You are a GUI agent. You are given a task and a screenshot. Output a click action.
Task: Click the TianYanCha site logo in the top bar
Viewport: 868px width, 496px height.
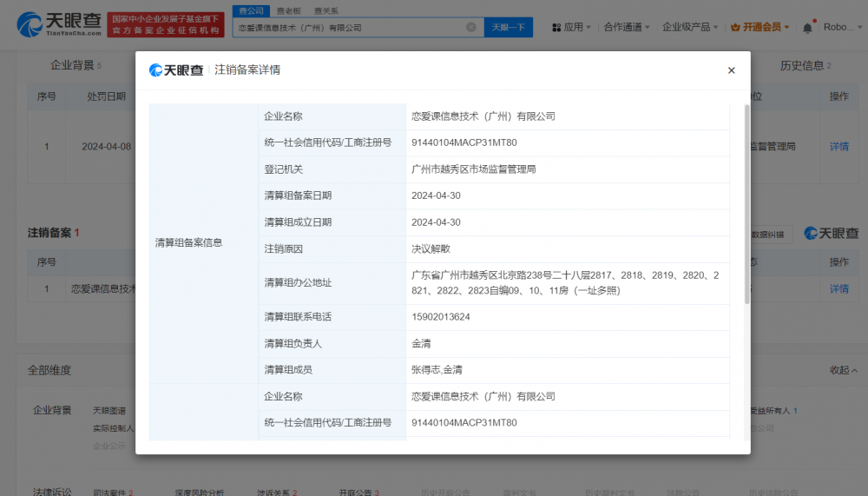point(59,25)
